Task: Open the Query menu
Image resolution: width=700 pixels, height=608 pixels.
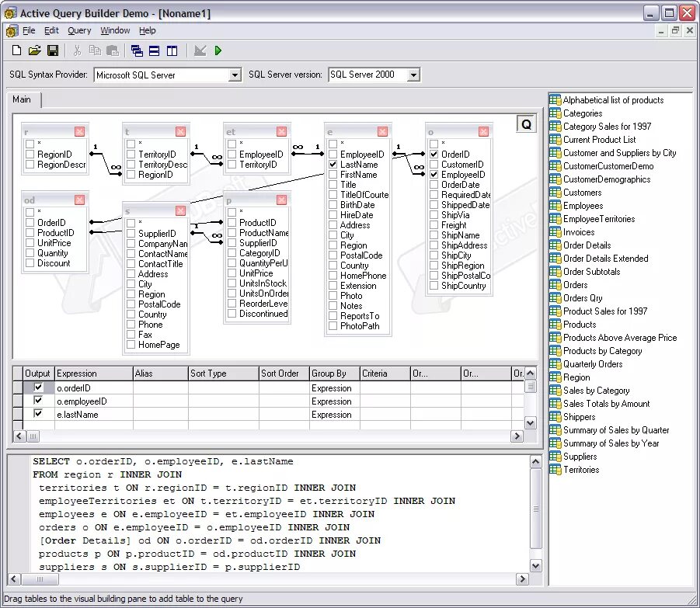Action: pos(79,31)
